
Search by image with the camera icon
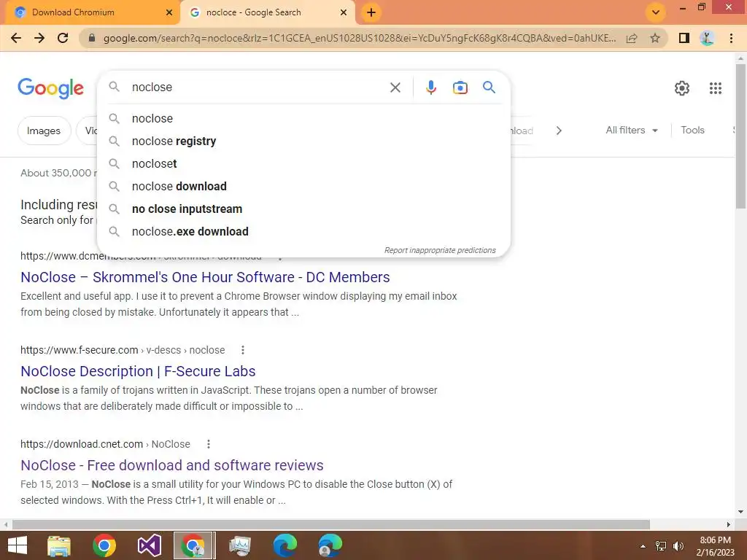[x=460, y=87]
